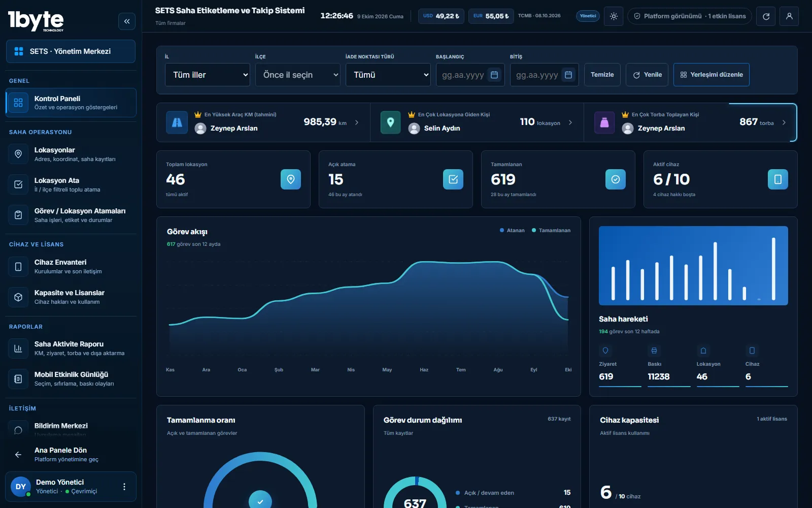Click the Tamamlanan check-circle icon
The image size is (812, 508).
click(616, 179)
